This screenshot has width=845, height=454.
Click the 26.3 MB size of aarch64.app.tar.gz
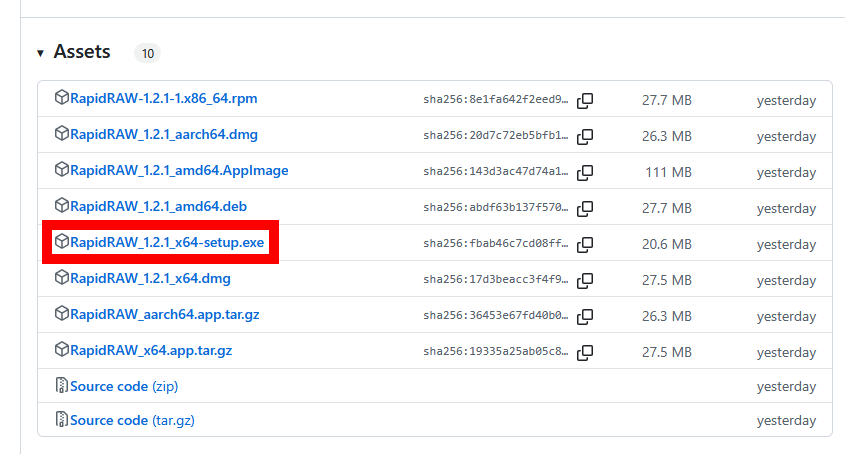[x=667, y=317]
